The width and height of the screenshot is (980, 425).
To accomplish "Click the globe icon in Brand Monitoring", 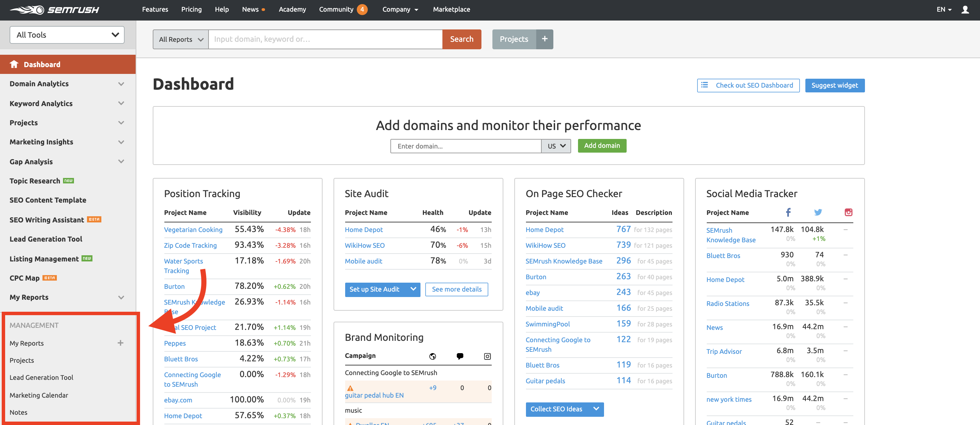I will [x=432, y=356].
